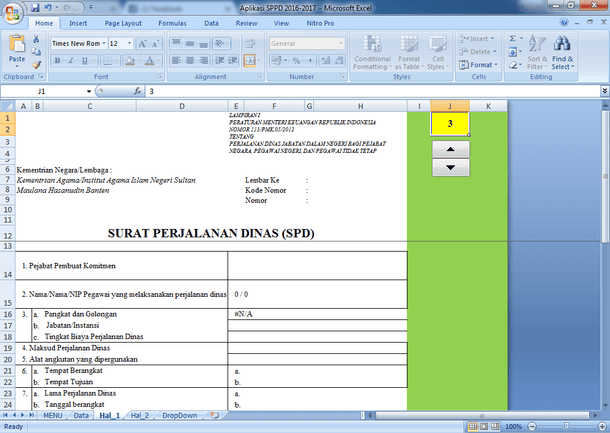610x433 pixels.
Task: Decrease indent in Alignment group
Action: coord(219,61)
